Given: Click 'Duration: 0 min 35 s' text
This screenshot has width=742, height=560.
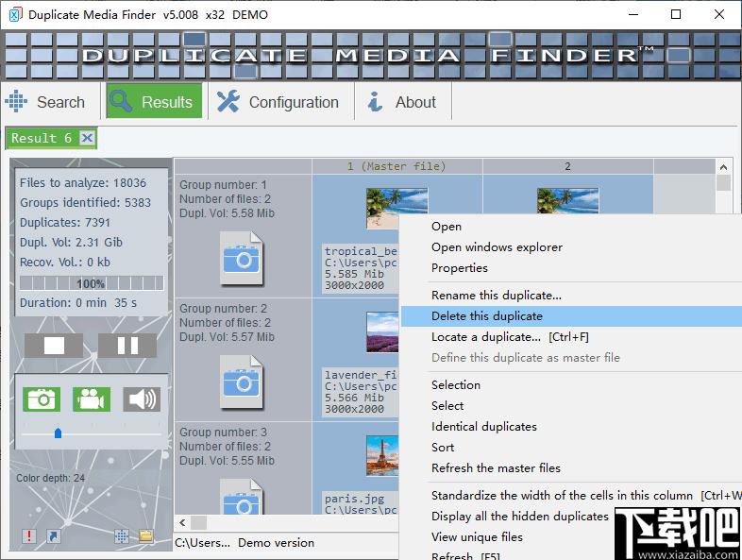Looking at the screenshot, I should (x=78, y=303).
